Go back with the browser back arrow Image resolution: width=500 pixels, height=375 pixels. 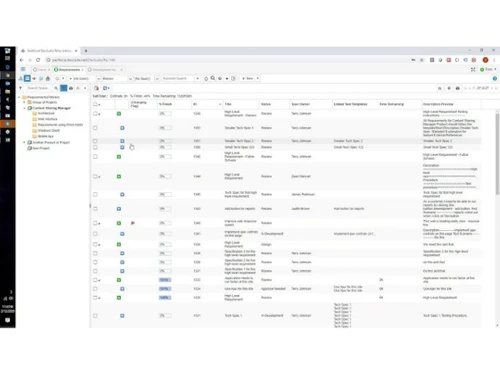(22, 60)
